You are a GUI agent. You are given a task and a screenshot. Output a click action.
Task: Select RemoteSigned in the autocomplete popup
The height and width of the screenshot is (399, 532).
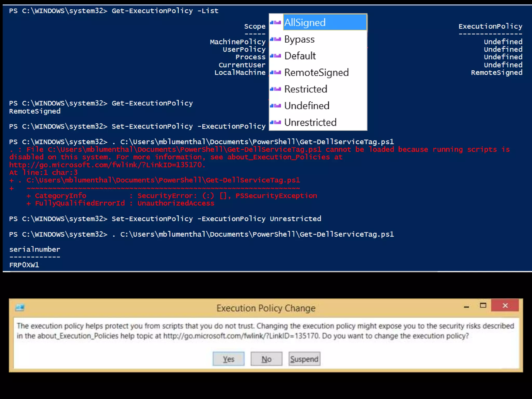pyautogui.click(x=316, y=72)
